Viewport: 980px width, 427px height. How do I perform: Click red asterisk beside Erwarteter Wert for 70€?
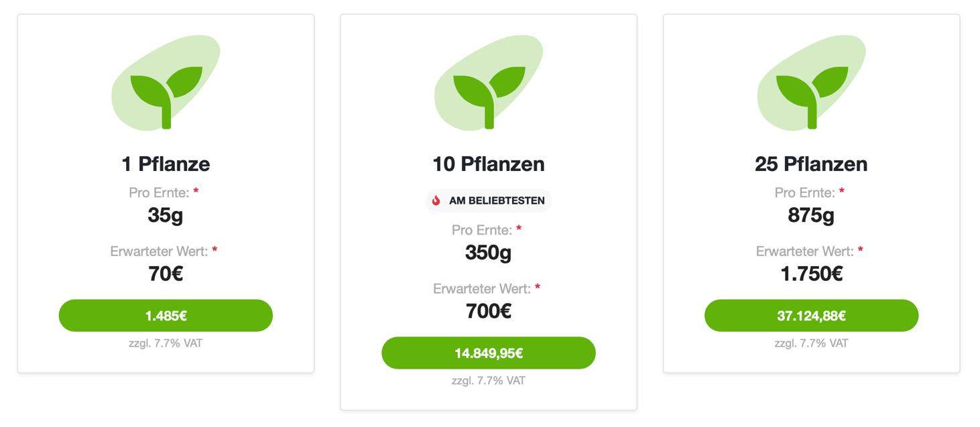click(x=215, y=251)
